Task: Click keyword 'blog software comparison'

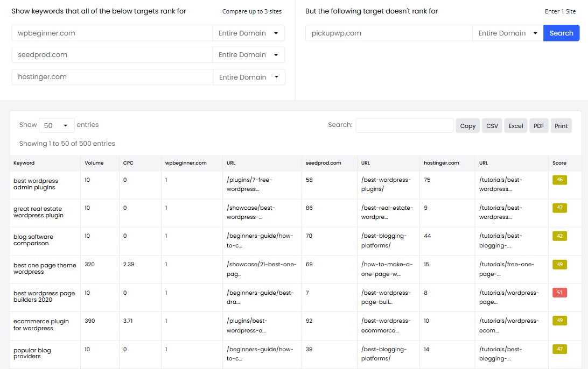Action: [33, 240]
